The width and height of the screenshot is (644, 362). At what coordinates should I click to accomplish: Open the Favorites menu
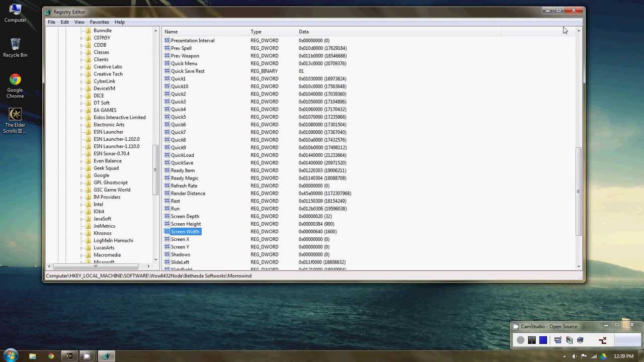click(100, 22)
